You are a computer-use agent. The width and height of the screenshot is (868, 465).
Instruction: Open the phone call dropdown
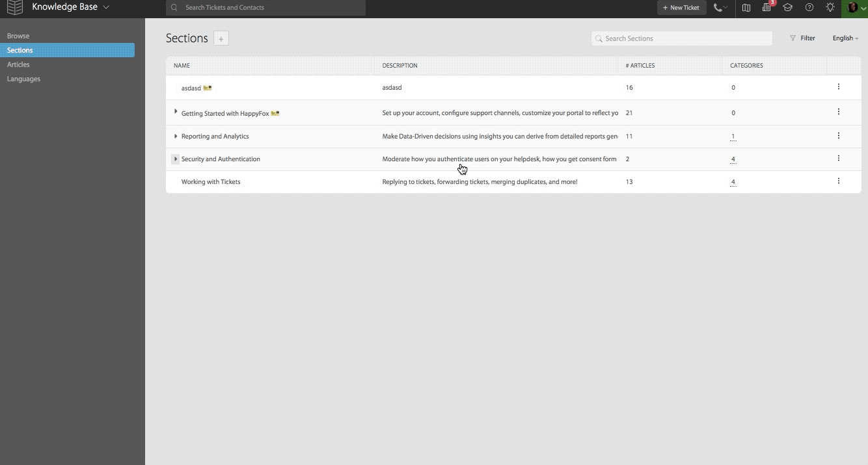[x=721, y=8]
